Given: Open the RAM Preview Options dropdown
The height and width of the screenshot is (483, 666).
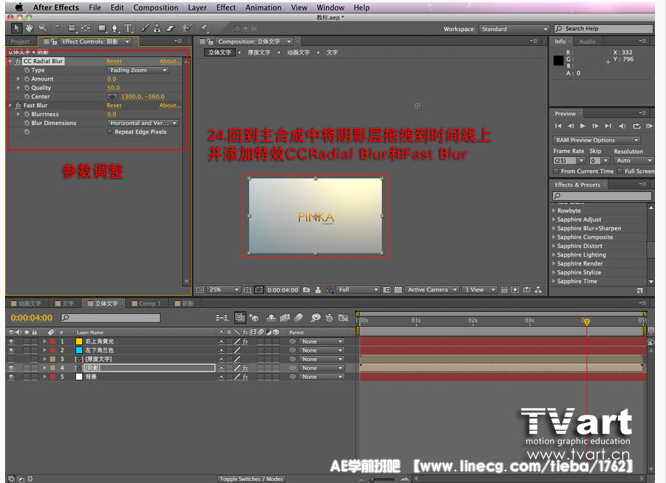Looking at the screenshot, I should coord(597,140).
